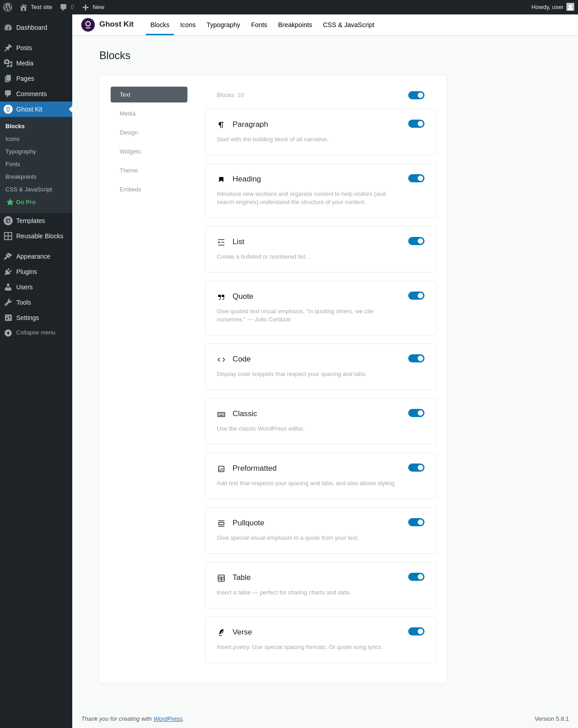Click the Pages icon in sidebar

[x=8, y=79]
